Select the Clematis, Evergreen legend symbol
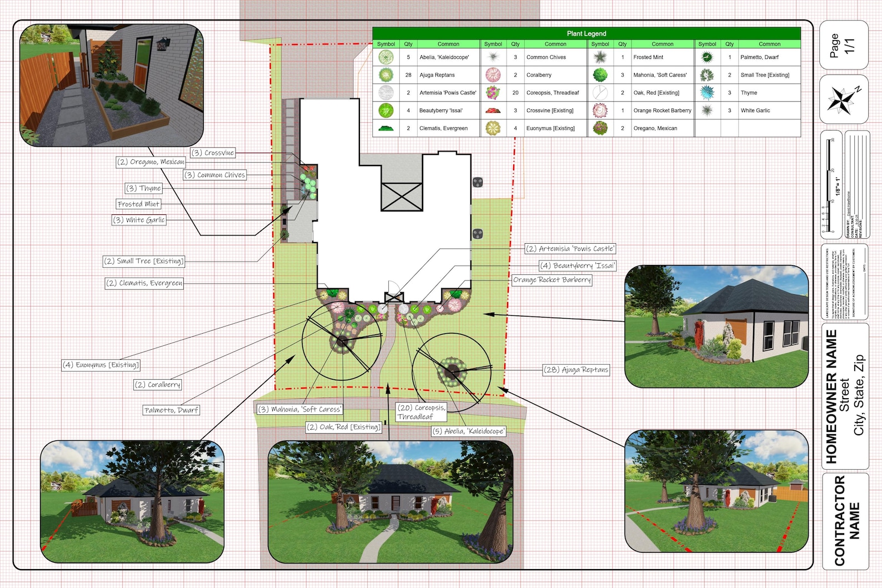882x588 pixels. pos(386,128)
